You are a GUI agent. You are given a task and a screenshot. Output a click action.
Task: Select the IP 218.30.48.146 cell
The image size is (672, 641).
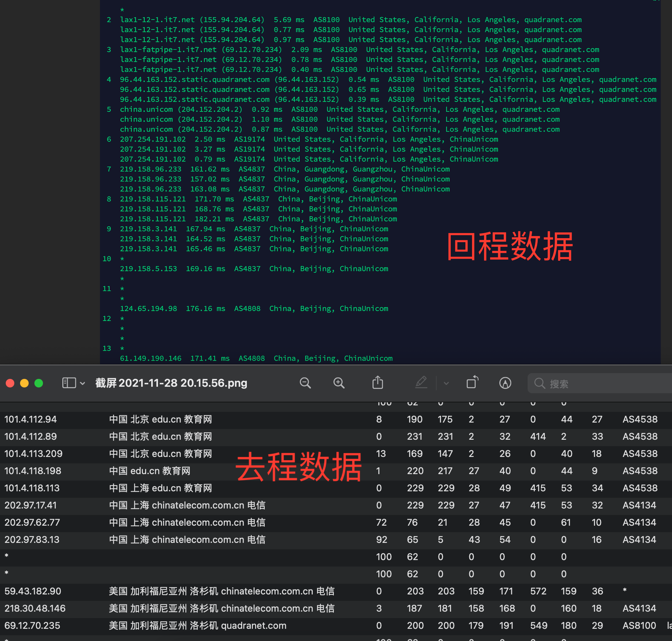[35, 608]
